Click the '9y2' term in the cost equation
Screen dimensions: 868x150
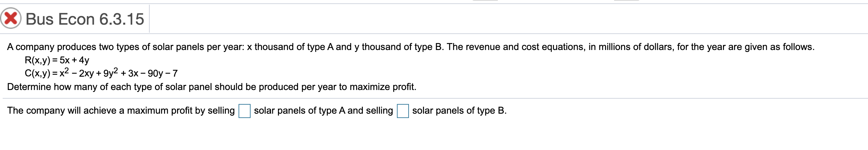click(x=111, y=73)
